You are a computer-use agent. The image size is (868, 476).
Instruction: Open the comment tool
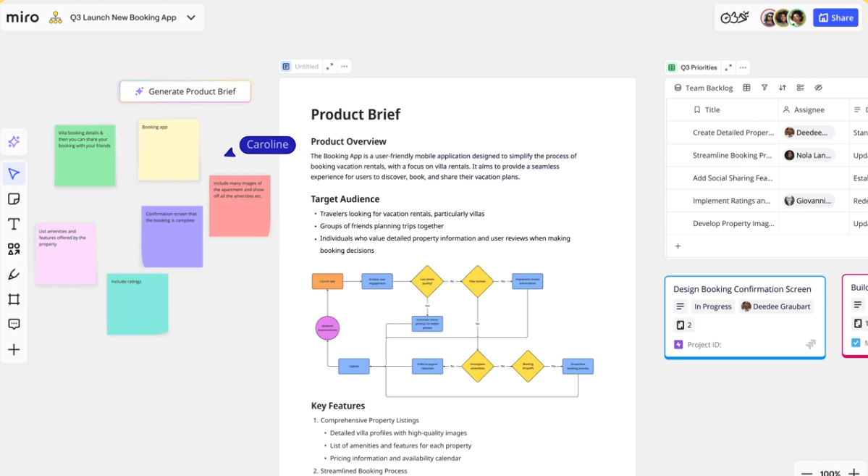point(14,324)
